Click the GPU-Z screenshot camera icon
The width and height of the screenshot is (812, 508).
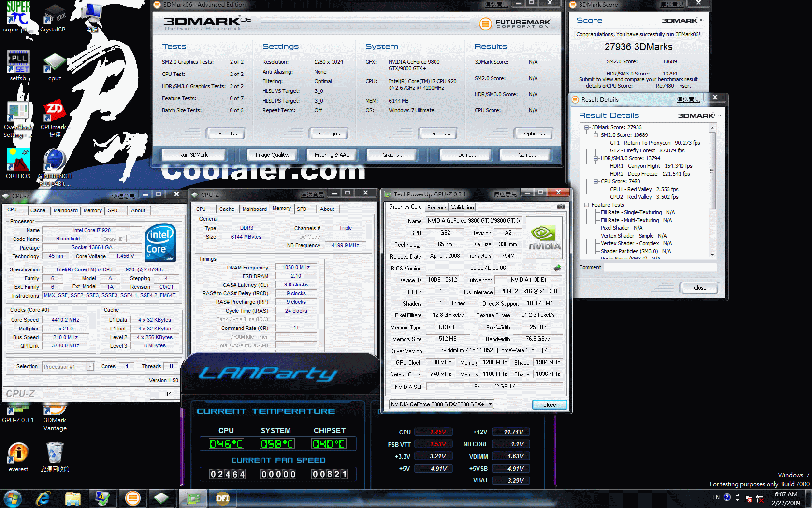pyautogui.click(x=561, y=207)
